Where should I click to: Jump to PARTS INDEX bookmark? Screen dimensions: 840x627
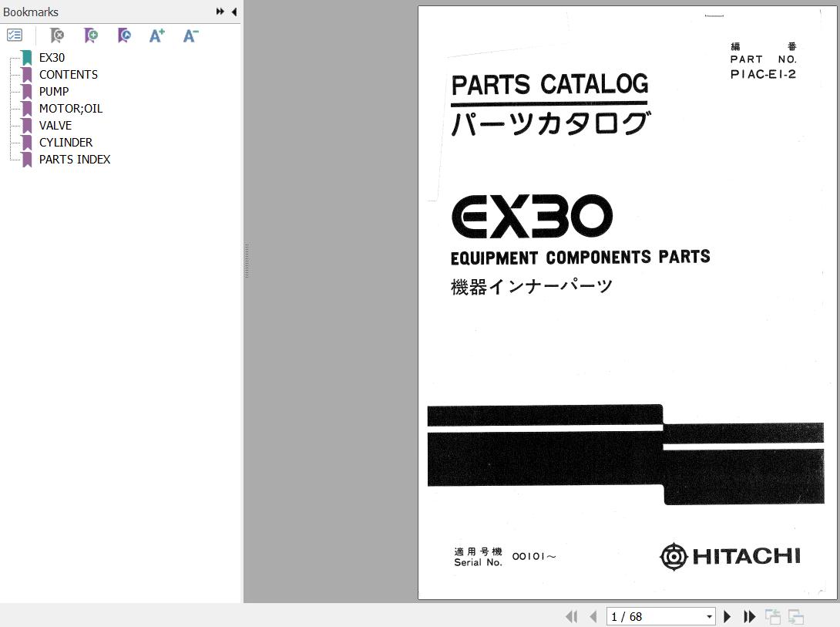[75, 159]
